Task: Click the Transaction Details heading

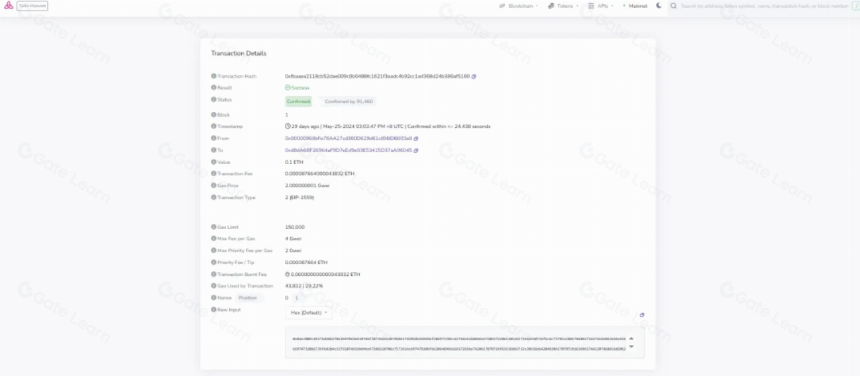Action: 239,53
